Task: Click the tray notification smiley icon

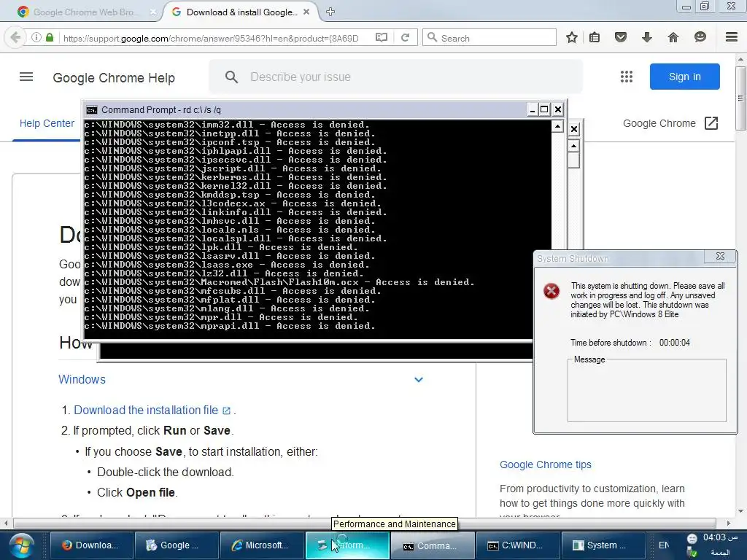Action: (x=692, y=539)
